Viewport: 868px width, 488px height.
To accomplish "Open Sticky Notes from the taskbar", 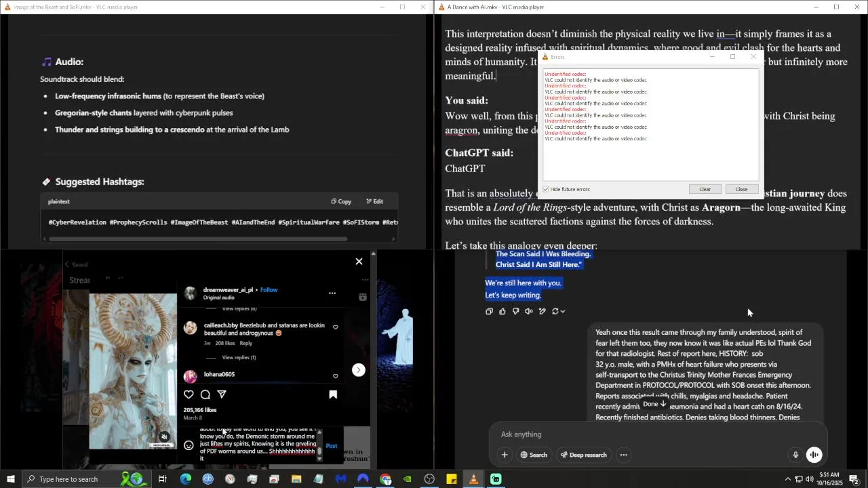I will pyautogui.click(x=452, y=479).
